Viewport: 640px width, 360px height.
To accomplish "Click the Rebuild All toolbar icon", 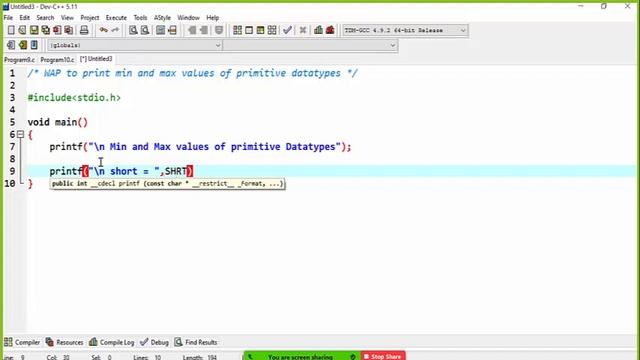I will coord(272,30).
